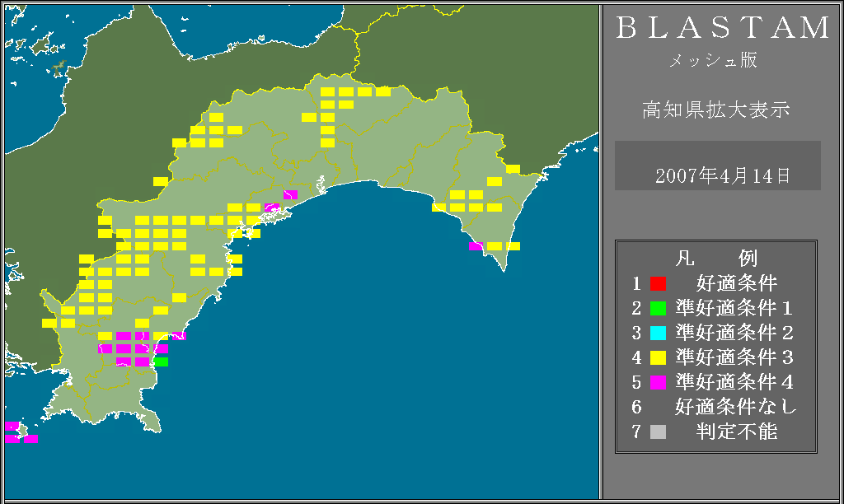Viewport: 844px width, 504px height.
Task: Click the red swatch for 好適条件
Action: click(x=658, y=283)
